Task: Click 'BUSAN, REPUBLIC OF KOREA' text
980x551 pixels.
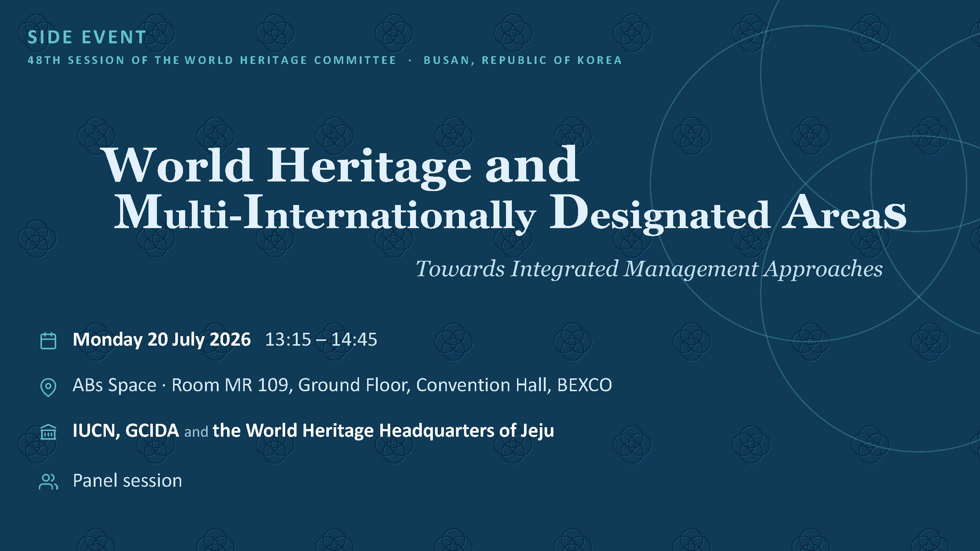Action: (523, 60)
